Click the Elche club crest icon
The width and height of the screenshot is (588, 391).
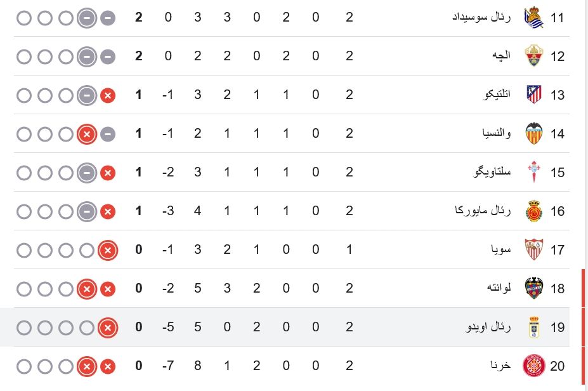533,56
